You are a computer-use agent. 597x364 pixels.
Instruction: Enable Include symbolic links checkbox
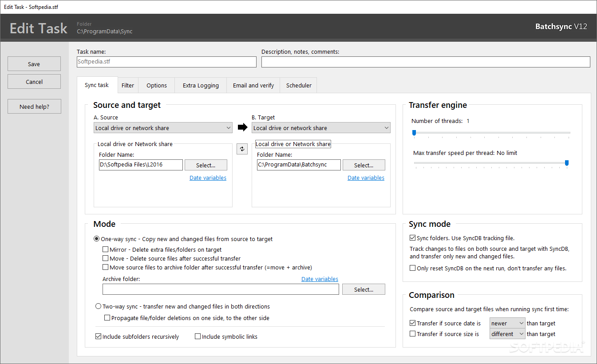pos(198,336)
